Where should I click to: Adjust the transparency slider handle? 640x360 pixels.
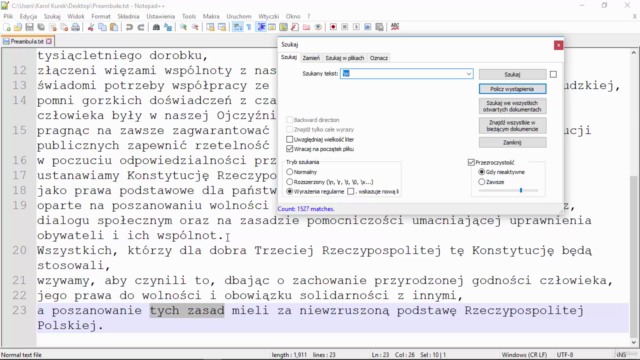point(521,190)
